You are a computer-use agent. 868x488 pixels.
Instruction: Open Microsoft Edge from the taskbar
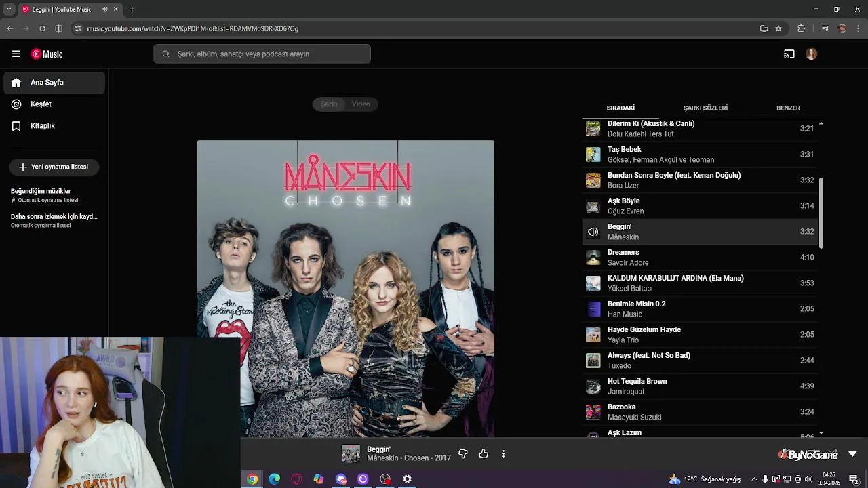[274, 479]
